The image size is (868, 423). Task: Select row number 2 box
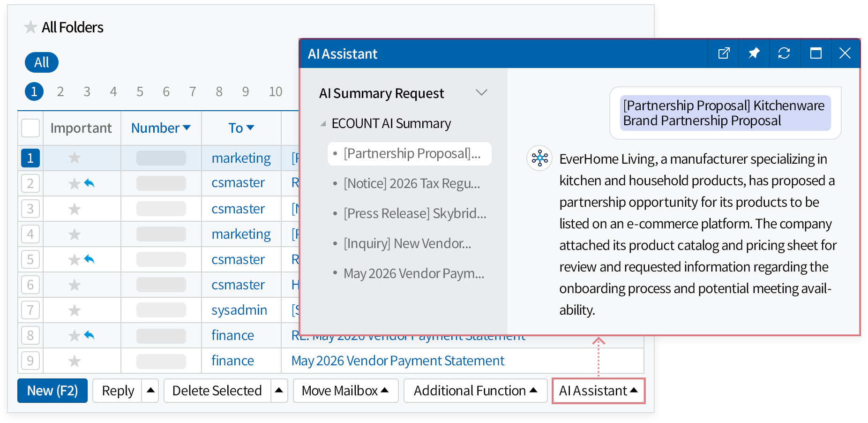30,183
